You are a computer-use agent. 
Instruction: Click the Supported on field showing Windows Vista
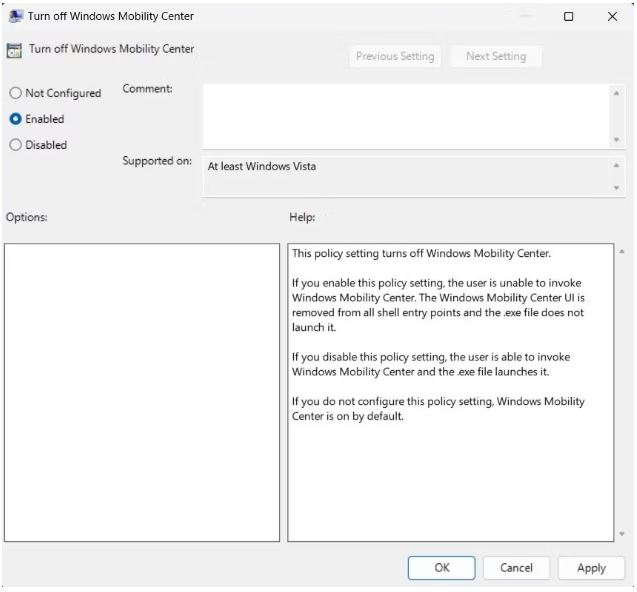click(x=406, y=177)
